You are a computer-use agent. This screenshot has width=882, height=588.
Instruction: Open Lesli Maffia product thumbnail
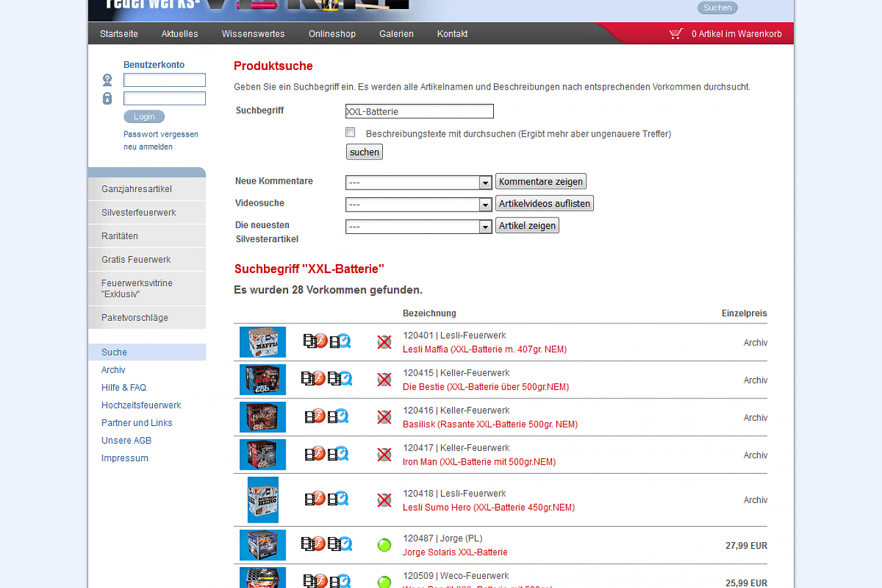263,342
